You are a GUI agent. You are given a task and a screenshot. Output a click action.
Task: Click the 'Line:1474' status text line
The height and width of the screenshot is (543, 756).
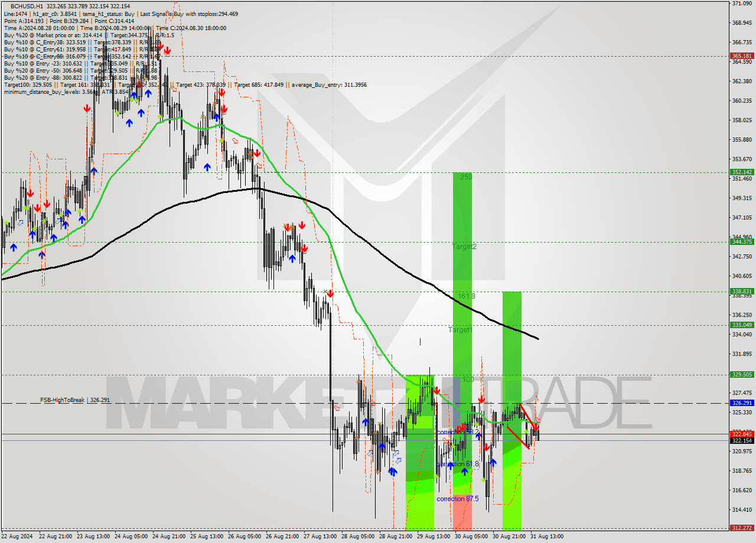coord(120,14)
